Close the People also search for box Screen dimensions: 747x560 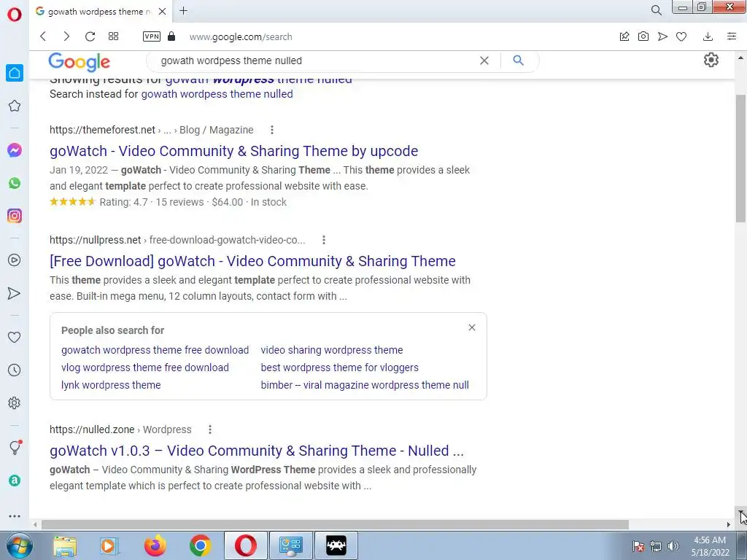click(472, 327)
